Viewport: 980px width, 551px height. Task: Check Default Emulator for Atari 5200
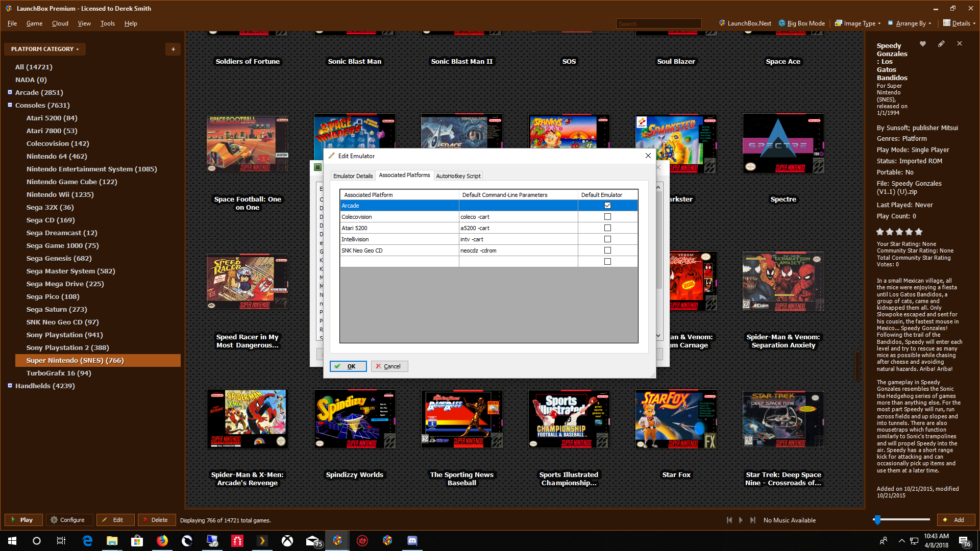[607, 228]
